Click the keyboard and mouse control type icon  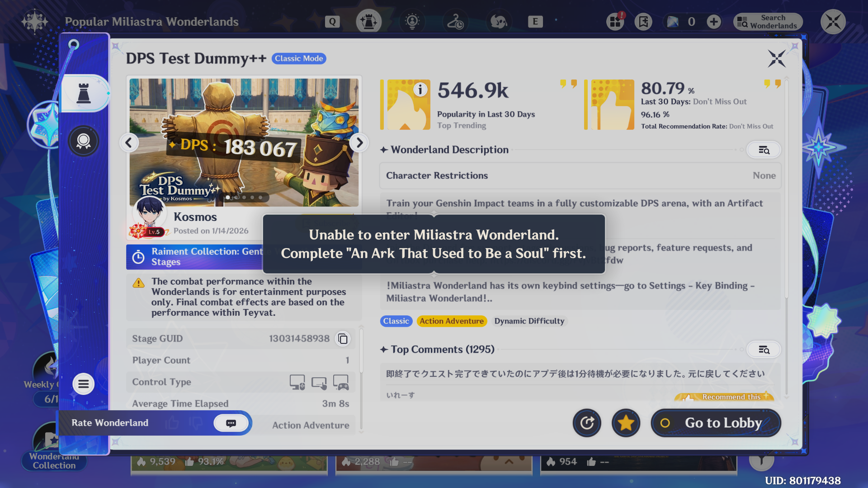tap(297, 382)
